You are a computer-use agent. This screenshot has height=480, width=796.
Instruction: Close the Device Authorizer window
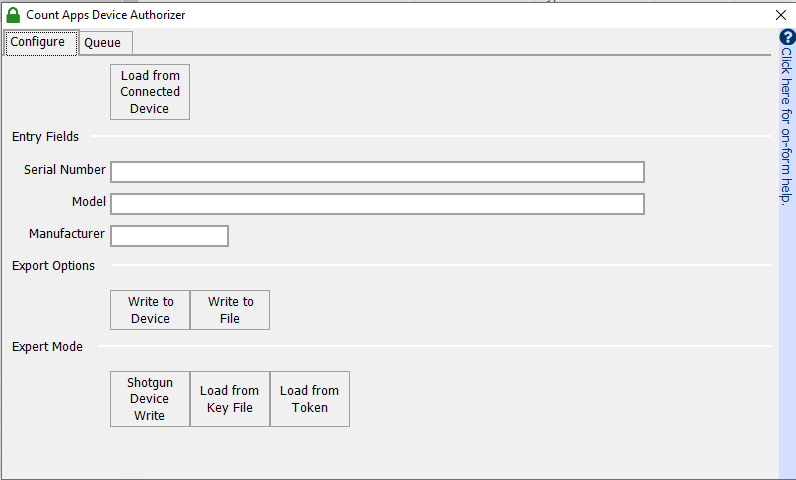pyautogui.click(x=781, y=15)
